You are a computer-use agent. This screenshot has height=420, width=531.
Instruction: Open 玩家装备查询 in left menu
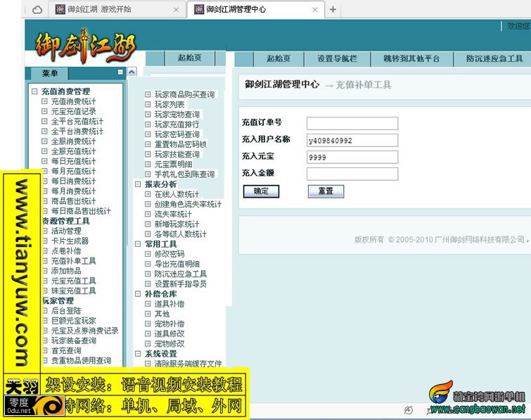coord(73,341)
